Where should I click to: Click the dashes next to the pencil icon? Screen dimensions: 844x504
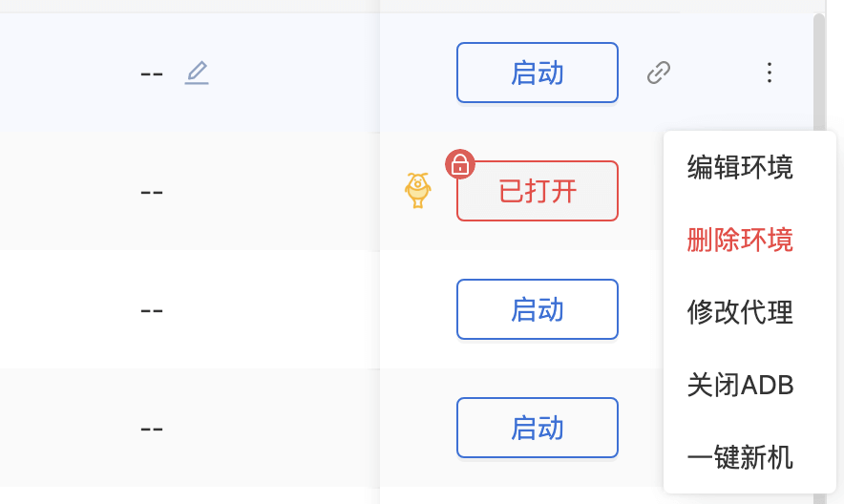point(152,73)
